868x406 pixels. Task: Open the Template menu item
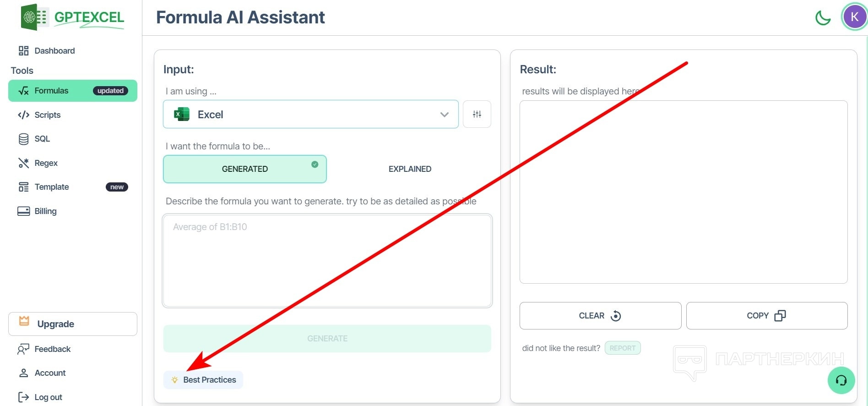[x=52, y=187]
